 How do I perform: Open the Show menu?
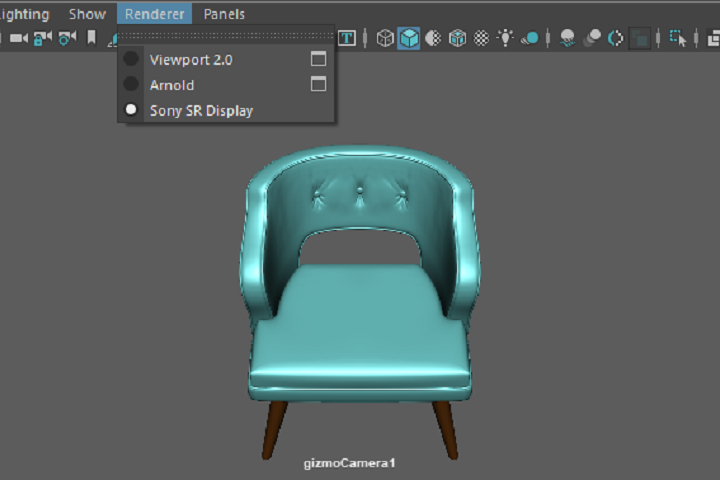click(x=87, y=14)
